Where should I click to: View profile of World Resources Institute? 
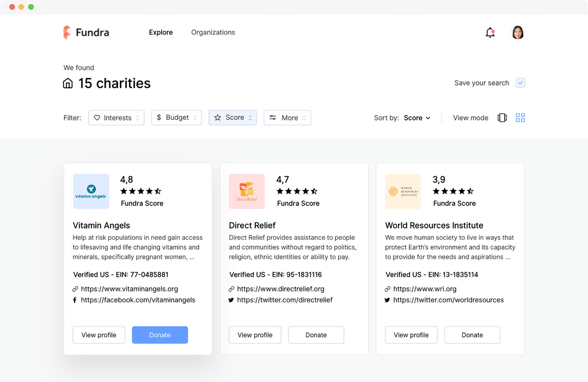click(x=411, y=335)
